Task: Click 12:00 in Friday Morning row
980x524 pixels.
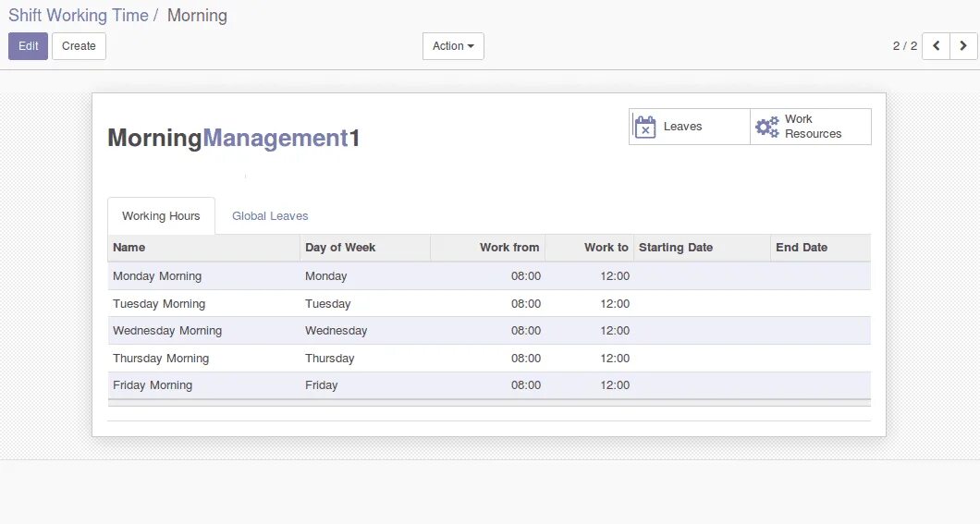Action: tap(615, 385)
